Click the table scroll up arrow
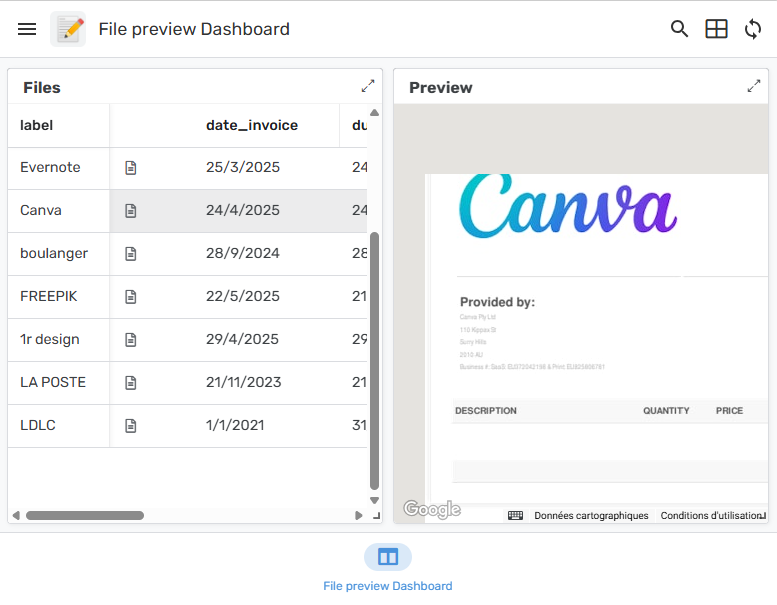This screenshot has width=777, height=605. coord(375,112)
